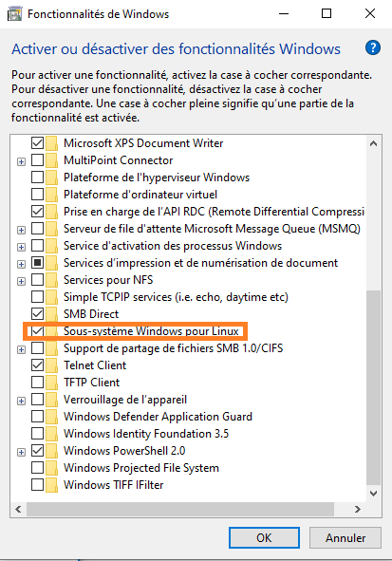Image resolution: width=392 pixels, height=561 pixels.
Task: Enable Plateforme de l'hyperviseur Windows checkbox
Action: (x=38, y=178)
